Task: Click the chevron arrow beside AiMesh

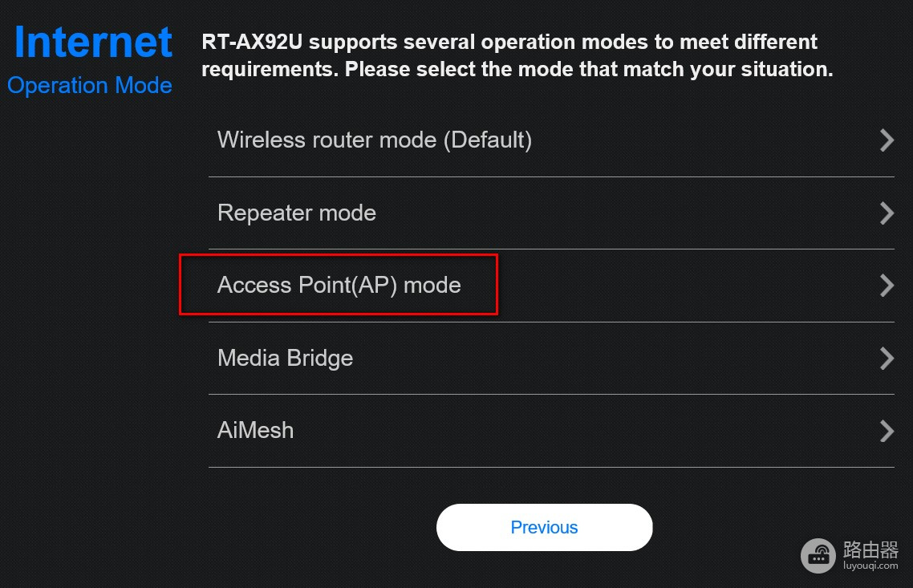Action: pos(887,431)
